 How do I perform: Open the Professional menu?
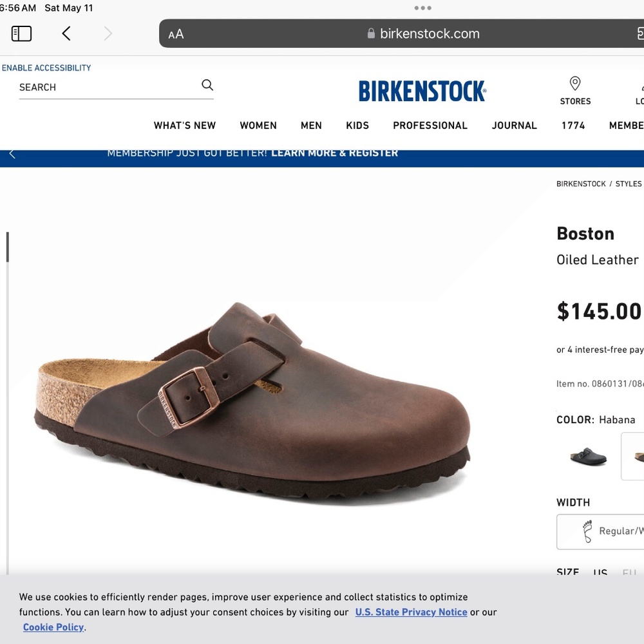pyautogui.click(x=430, y=126)
